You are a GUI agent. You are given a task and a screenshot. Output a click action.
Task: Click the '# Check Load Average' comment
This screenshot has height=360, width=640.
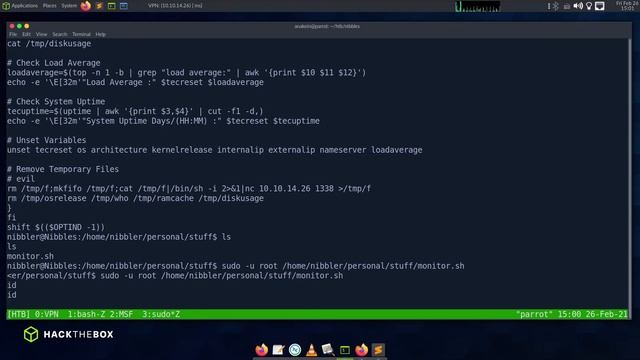coord(53,63)
